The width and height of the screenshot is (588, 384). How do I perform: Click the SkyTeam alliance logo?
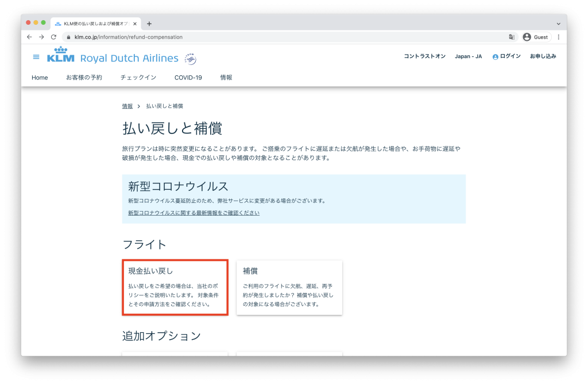click(x=190, y=58)
